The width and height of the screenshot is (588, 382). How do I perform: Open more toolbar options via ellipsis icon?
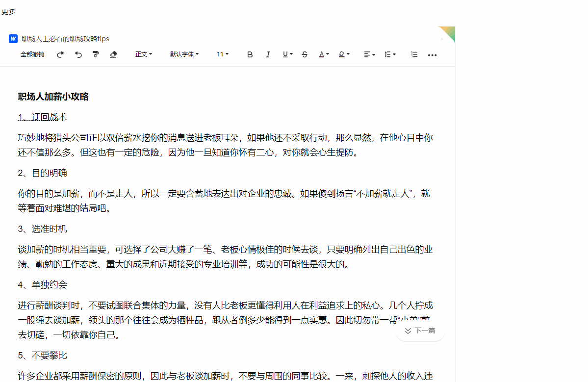432,54
